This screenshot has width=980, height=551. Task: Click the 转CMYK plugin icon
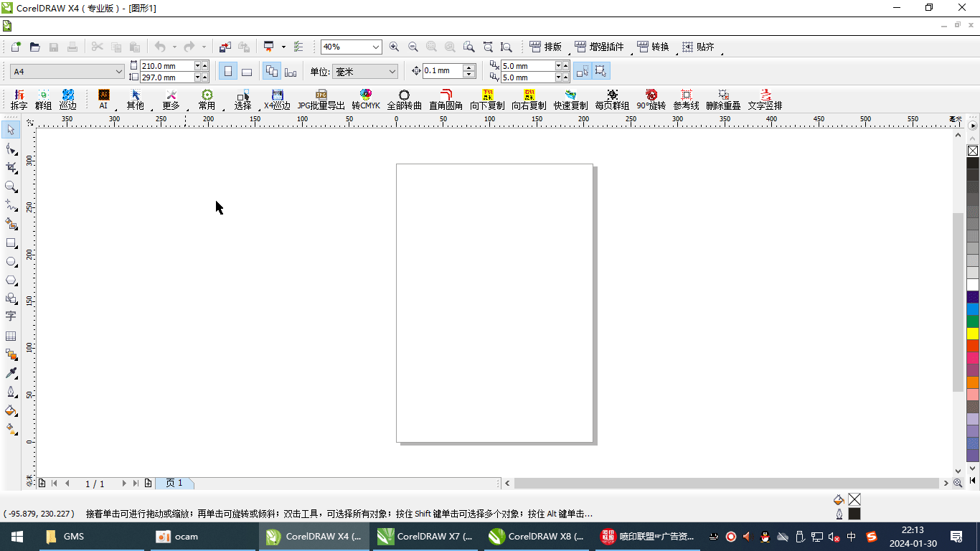[366, 100]
